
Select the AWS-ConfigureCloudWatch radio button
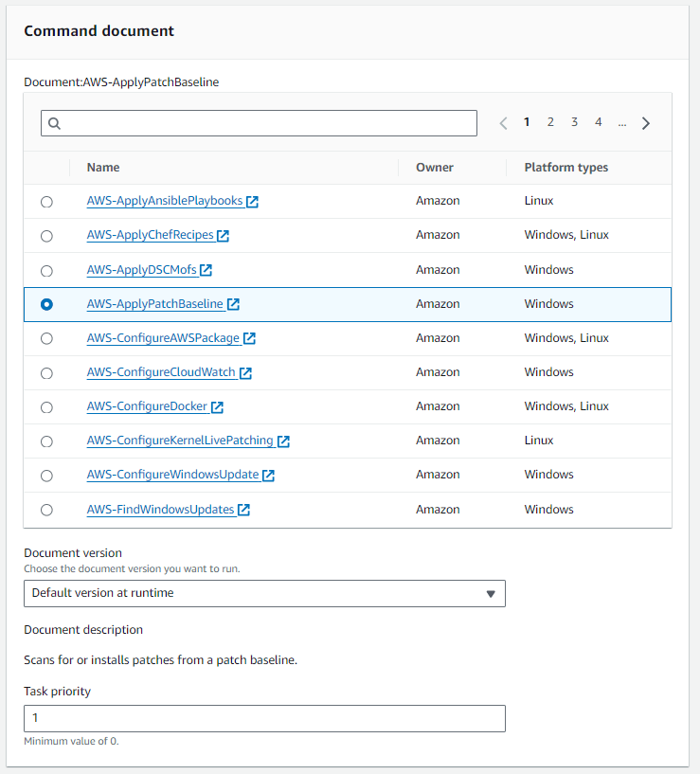pos(46,373)
